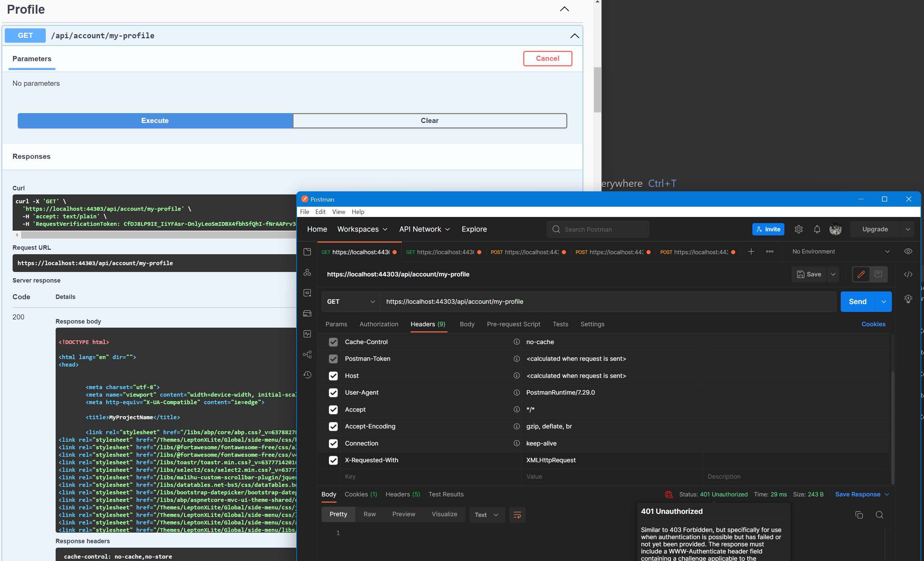Click the copy response icon

tap(859, 515)
